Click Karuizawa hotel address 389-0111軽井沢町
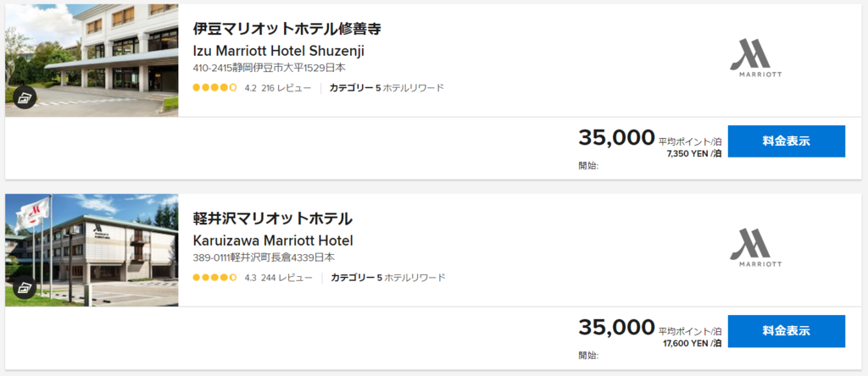 click(264, 257)
